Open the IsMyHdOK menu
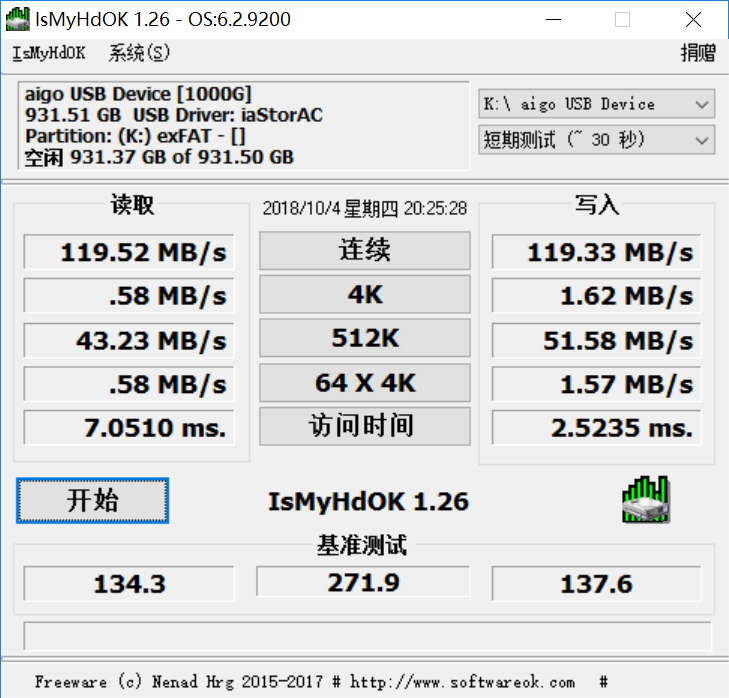Screen dimensions: 729x698 48,53
